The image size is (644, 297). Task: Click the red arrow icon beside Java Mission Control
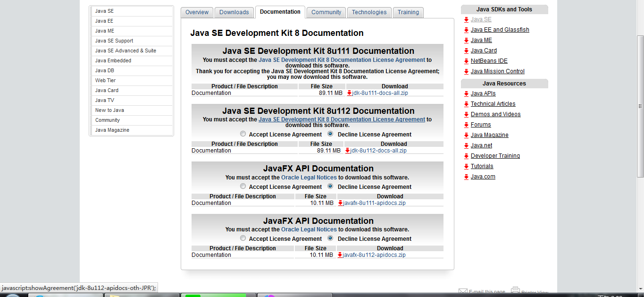tap(466, 71)
